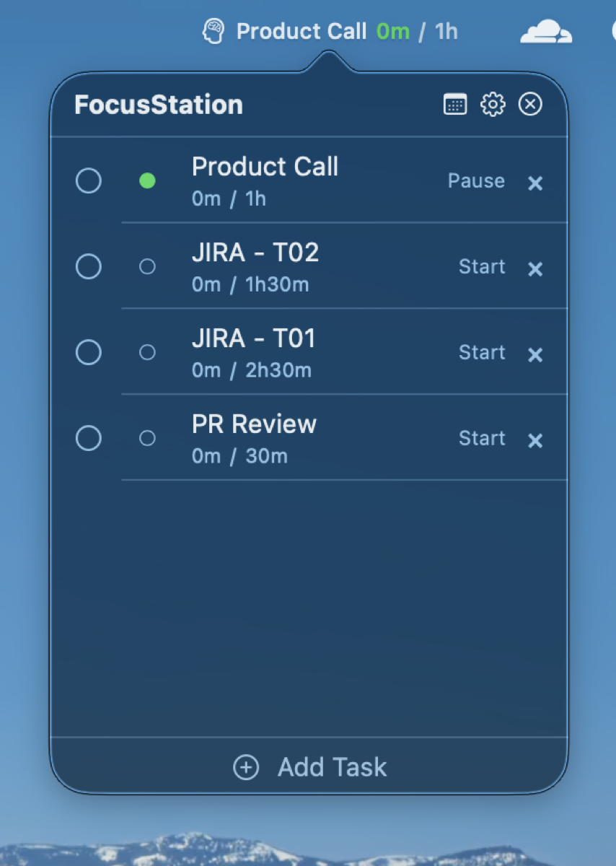Click Product Call status in menu bar
Viewport: 616px width, 866px height.
(347, 32)
